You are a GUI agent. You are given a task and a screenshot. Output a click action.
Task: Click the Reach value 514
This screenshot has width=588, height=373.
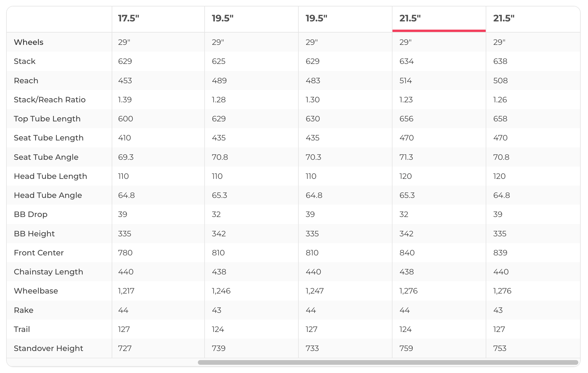(x=406, y=81)
